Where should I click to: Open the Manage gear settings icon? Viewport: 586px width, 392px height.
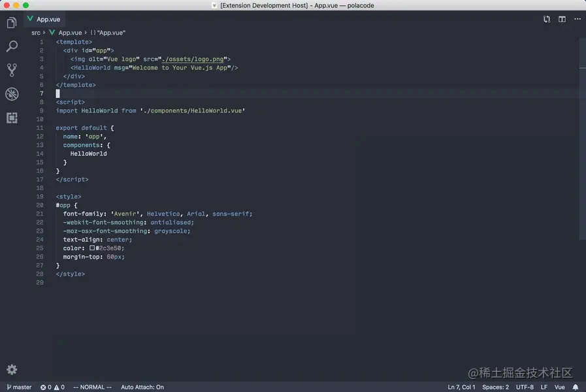pyautogui.click(x=12, y=369)
